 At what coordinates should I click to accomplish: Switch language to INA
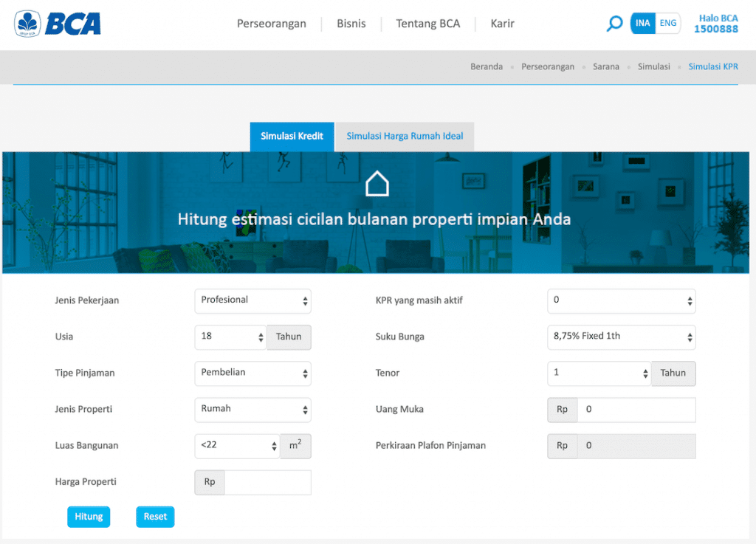(x=642, y=23)
